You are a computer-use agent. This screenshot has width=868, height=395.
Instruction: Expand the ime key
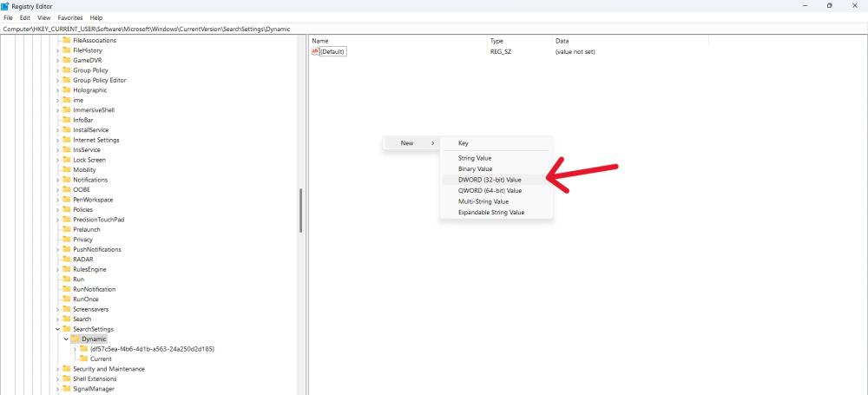coord(57,101)
